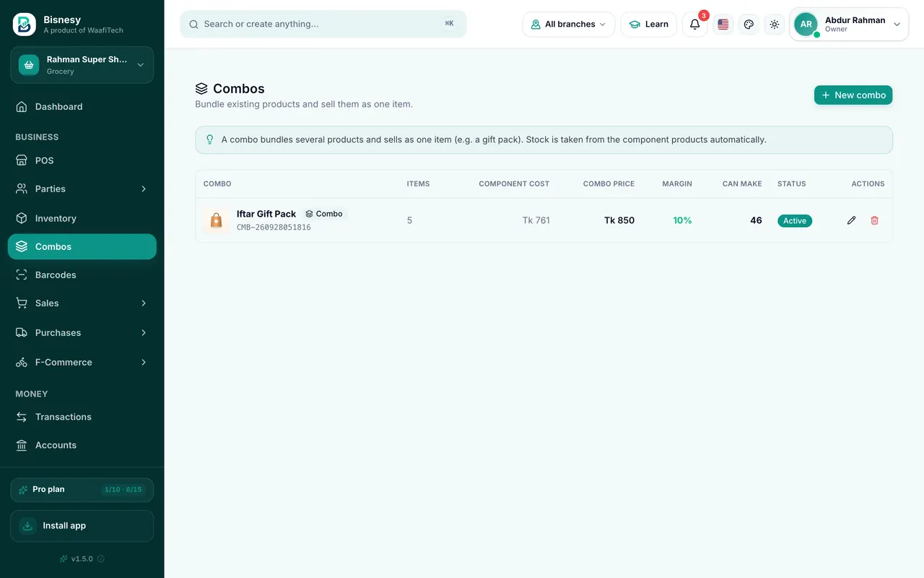Edit the Iftar Gift Pack combo
The width and height of the screenshot is (924, 578).
[x=851, y=220]
